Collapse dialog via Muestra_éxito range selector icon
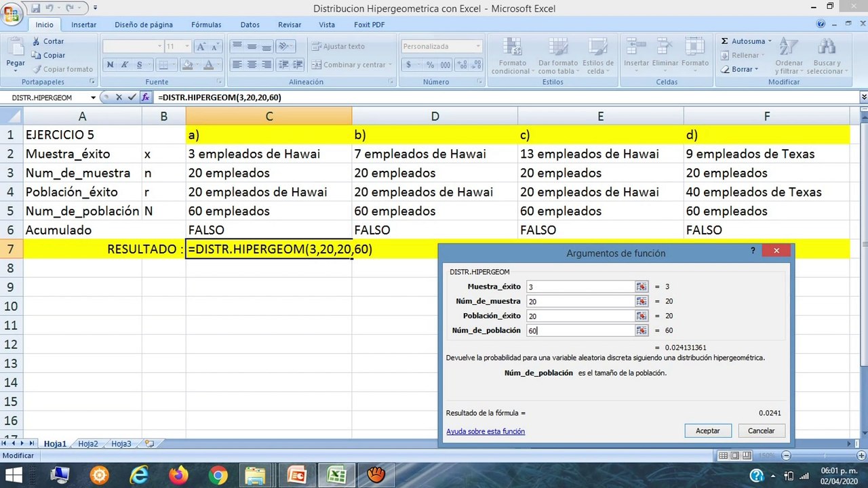868x488 pixels. click(x=642, y=287)
